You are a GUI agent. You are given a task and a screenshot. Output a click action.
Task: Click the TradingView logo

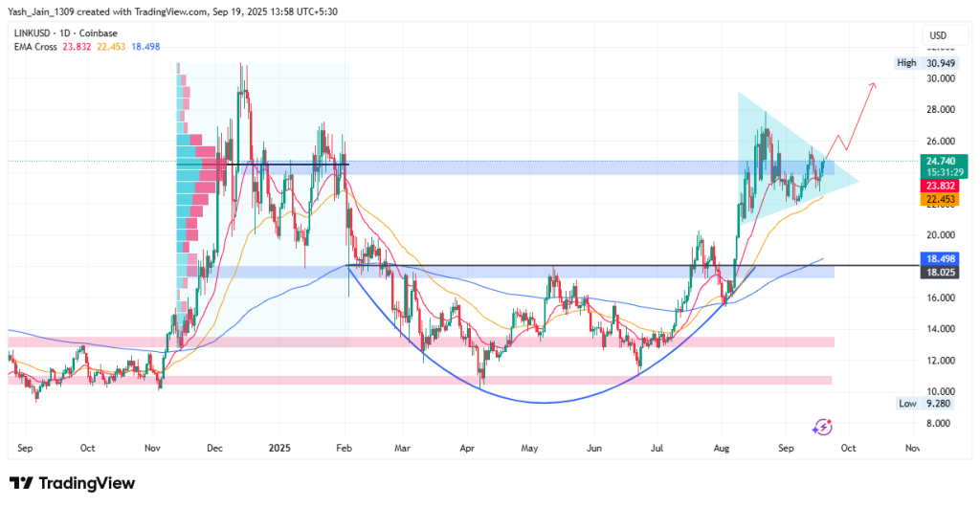click(72, 483)
